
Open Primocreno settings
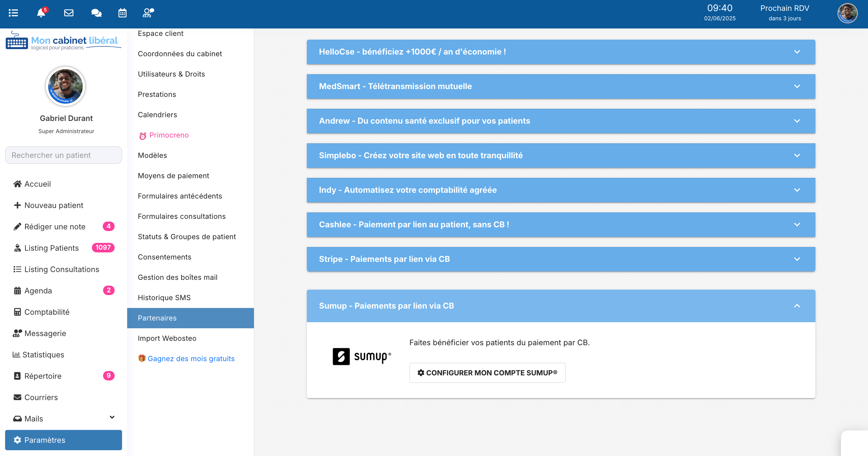pyautogui.click(x=191, y=135)
